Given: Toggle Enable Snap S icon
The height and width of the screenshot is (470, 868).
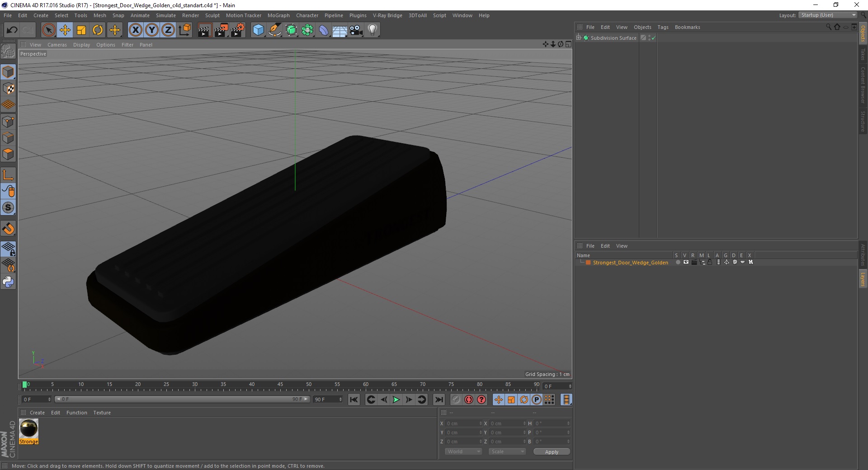Looking at the screenshot, I should click(x=8, y=207).
